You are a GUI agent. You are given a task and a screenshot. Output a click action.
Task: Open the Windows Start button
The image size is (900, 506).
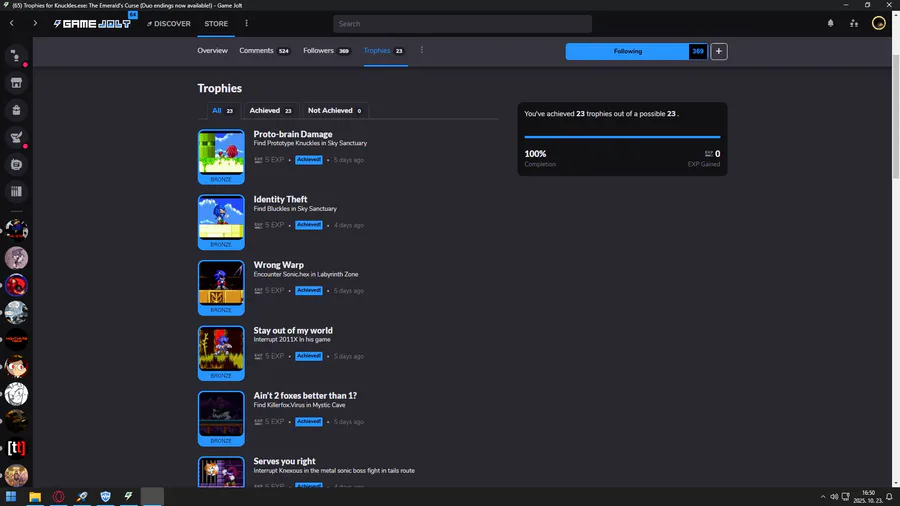11,496
